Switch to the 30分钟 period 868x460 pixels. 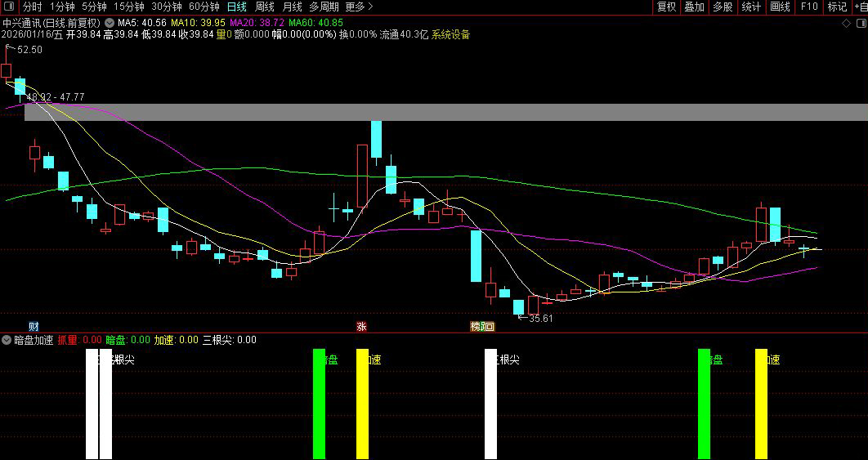tap(167, 7)
